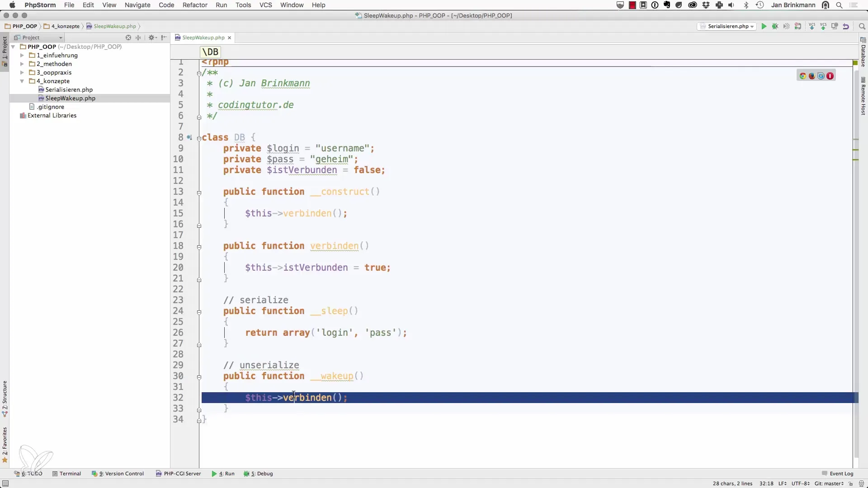Collapse the 4_konzepte folder

point(22,81)
